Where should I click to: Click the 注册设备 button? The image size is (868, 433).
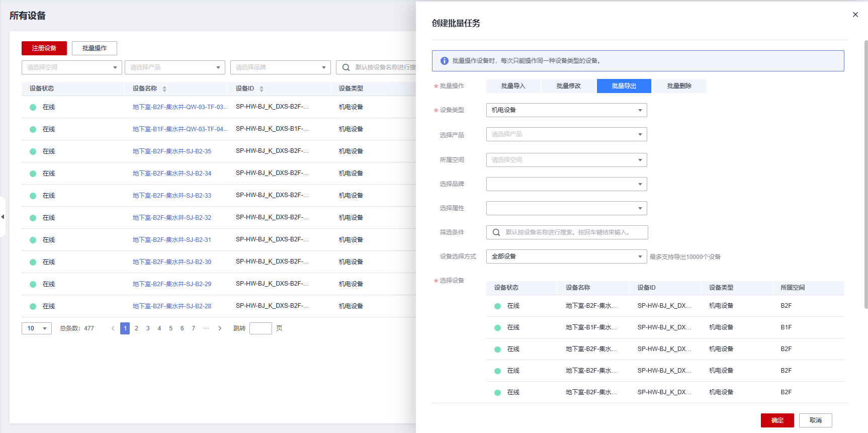pos(44,48)
